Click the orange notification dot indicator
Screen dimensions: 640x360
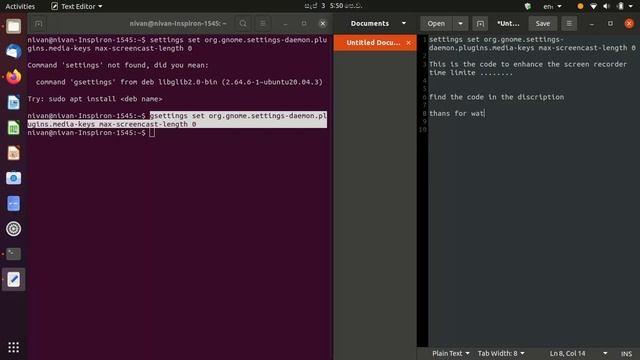click(x=580, y=6)
